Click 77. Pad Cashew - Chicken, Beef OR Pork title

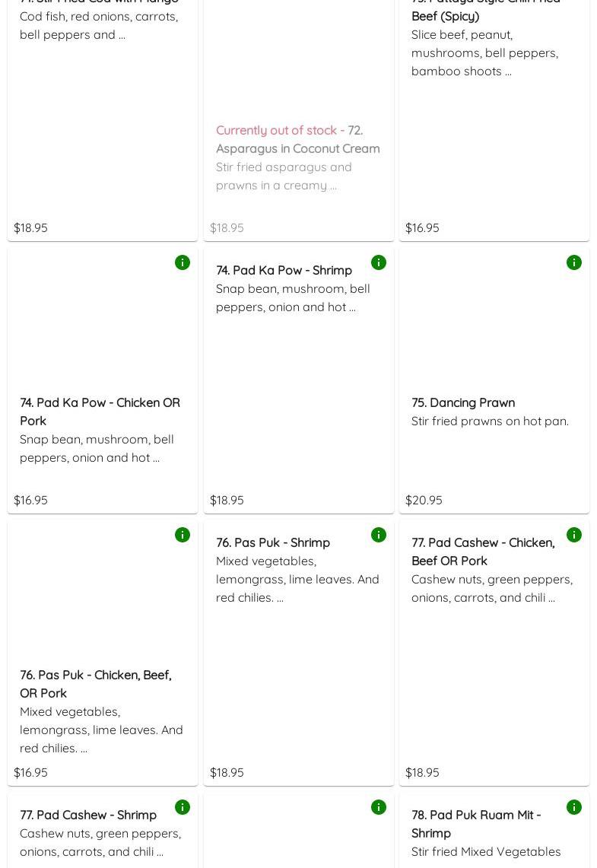[483, 552]
